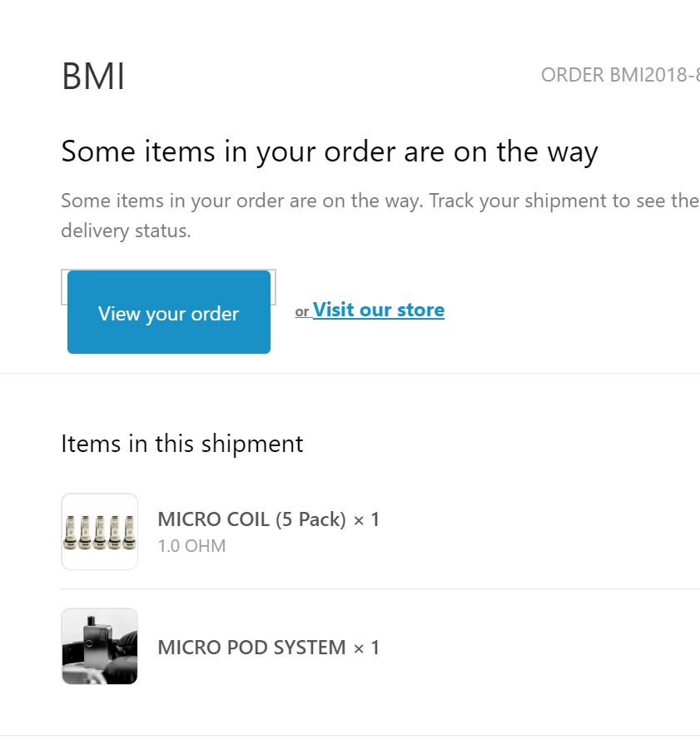Select the MICRO COIL coils thumbnail image

click(x=99, y=532)
